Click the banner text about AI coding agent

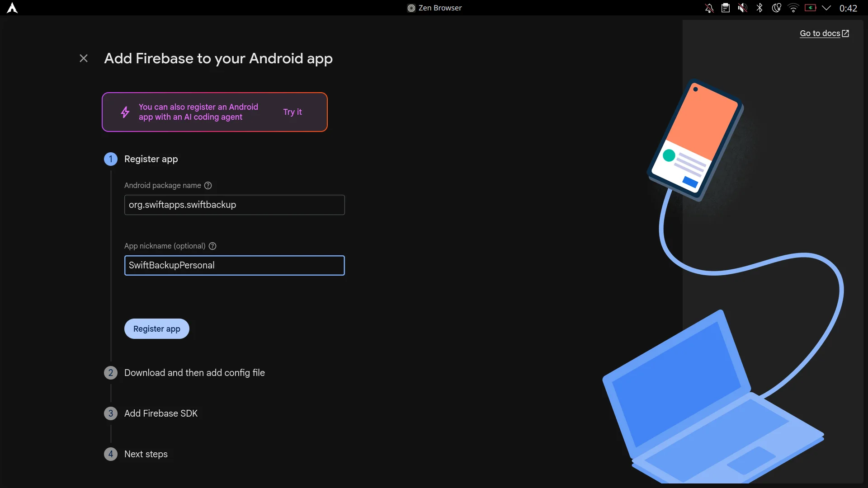[x=198, y=112]
